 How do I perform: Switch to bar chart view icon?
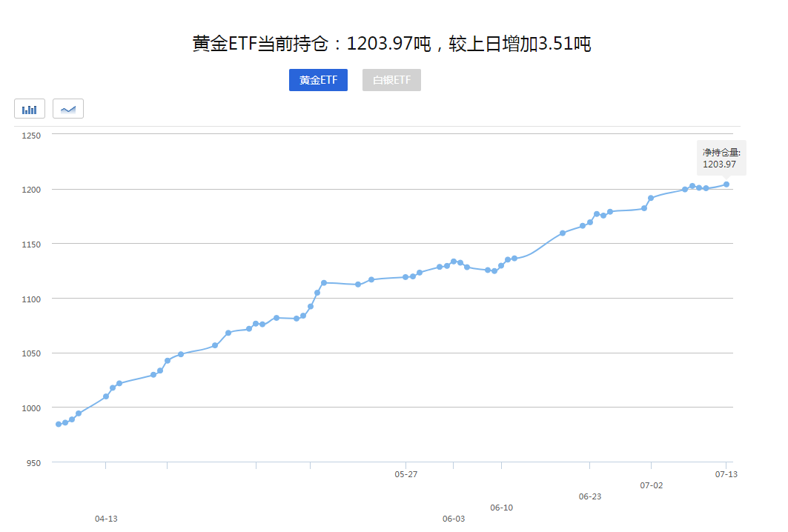point(30,109)
